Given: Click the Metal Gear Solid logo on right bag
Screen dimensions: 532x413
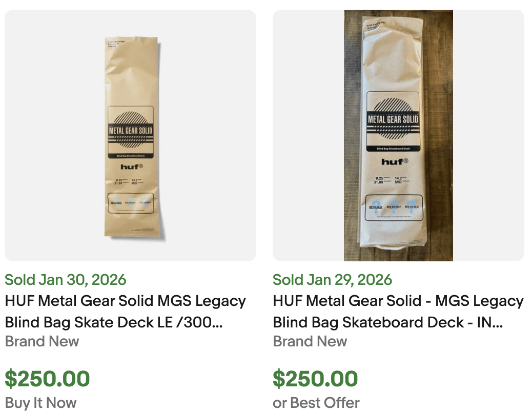Looking at the screenshot, I should pyautogui.click(x=393, y=119).
